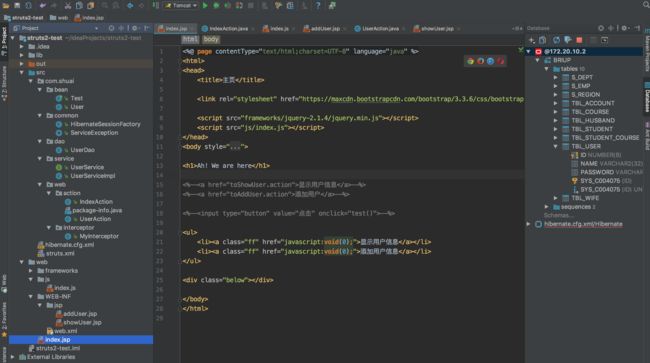Image resolution: width=650 pixels, height=363 pixels.
Task: Click the body breadcrumb in editor
Action: tap(211, 39)
